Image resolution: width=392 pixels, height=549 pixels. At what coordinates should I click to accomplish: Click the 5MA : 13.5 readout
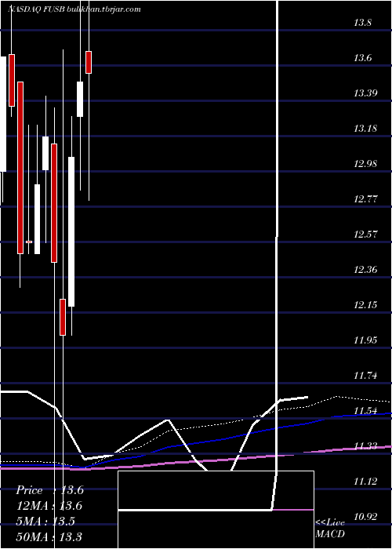point(45,522)
